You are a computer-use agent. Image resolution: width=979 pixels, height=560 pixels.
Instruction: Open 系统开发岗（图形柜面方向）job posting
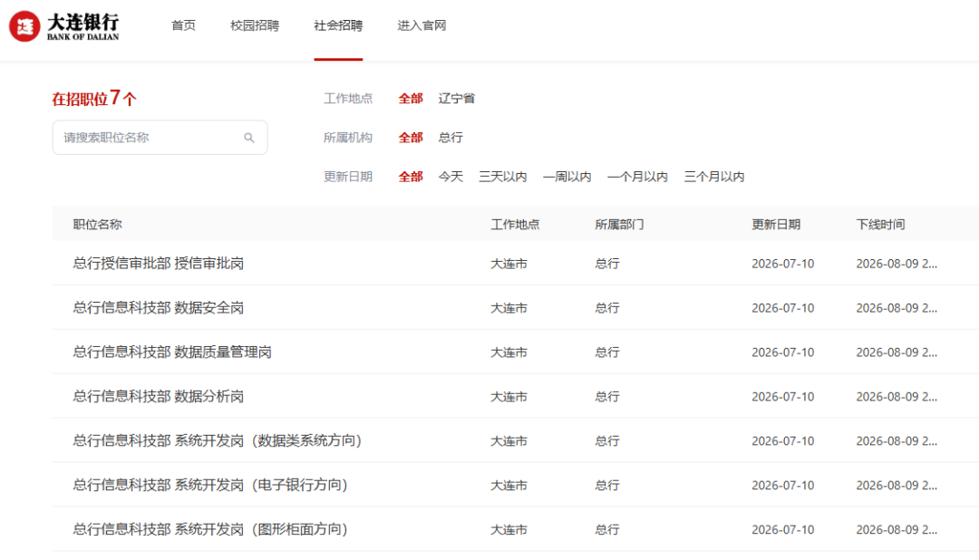click(210, 529)
